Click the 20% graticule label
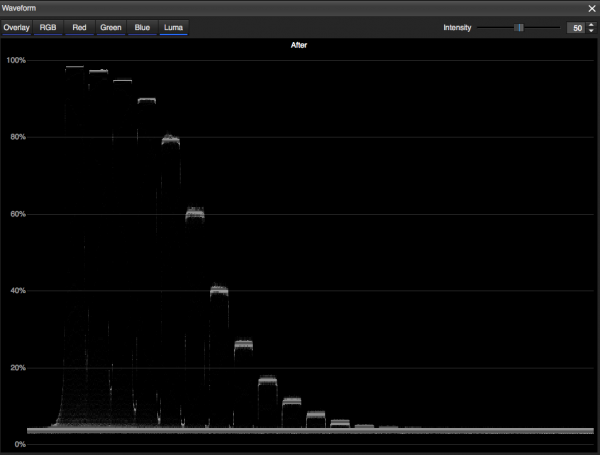The image size is (600, 455). tap(16, 368)
